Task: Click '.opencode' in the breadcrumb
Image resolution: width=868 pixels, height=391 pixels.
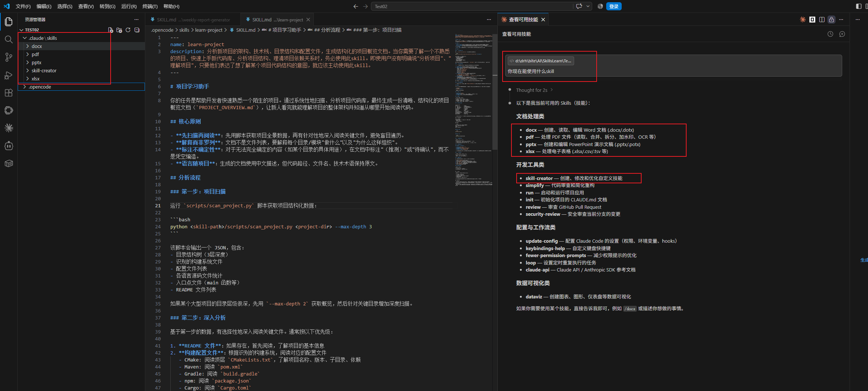Action: (x=162, y=30)
